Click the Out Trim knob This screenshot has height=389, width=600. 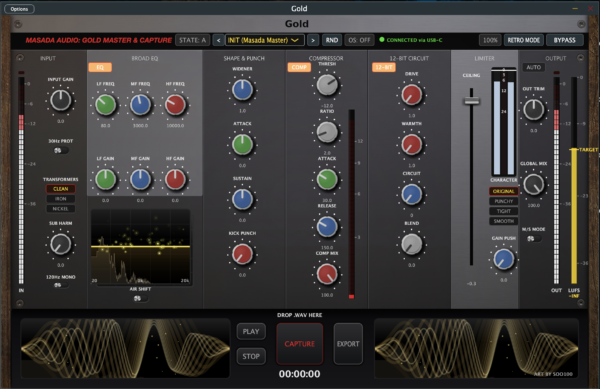coord(533,110)
